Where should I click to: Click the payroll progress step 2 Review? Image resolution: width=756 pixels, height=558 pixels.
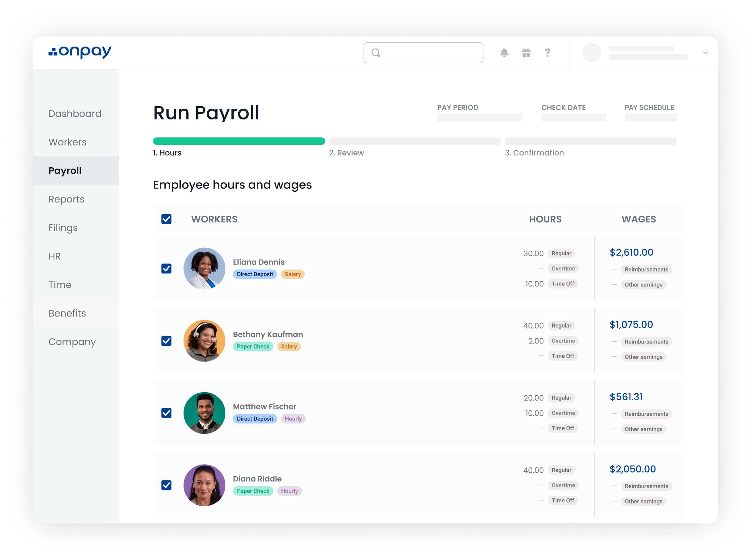coord(346,152)
